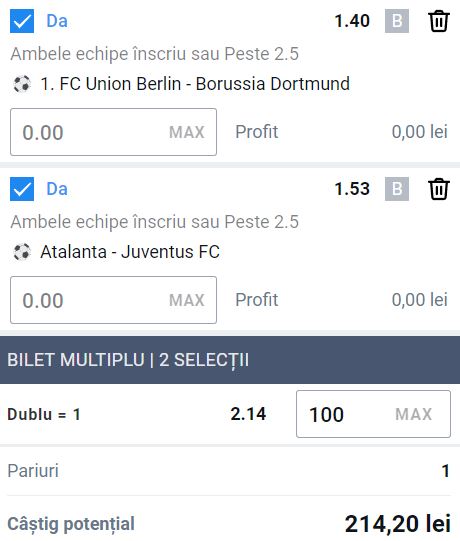Viewport: 460px width, 541px height.
Task: Click the Da selection with odds 1.40
Action: coord(57,21)
